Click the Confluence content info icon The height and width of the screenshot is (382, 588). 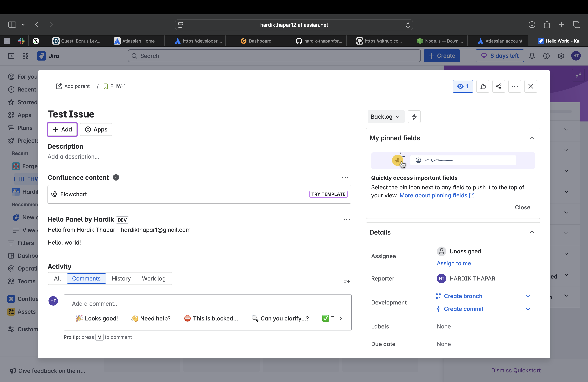click(x=116, y=177)
